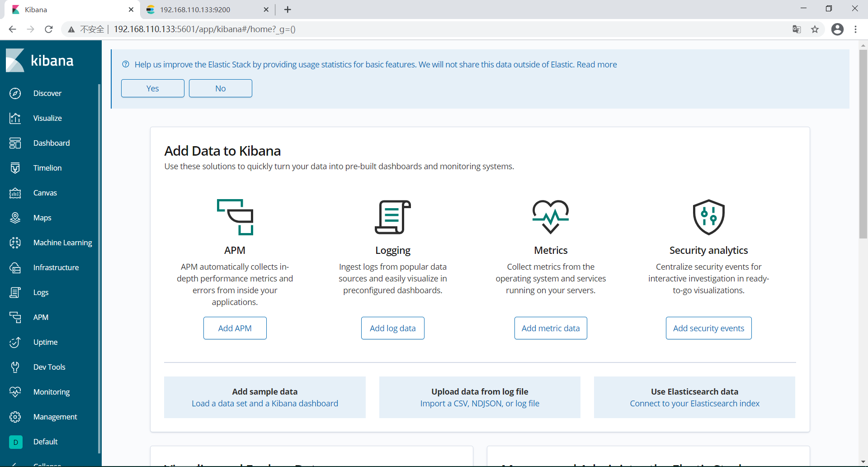Click the scrollbar down arrow
This screenshot has height=467, width=868.
point(863,462)
